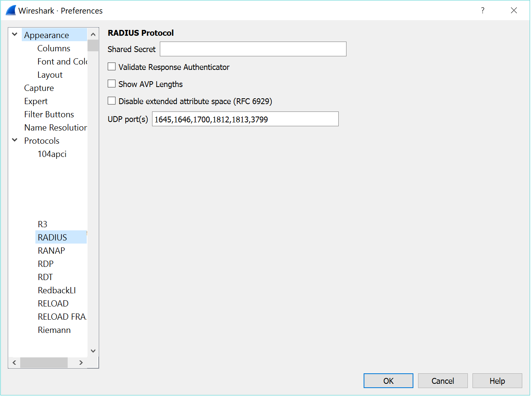Click the Cancel button
Screen dimensions: 532x397
(443, 381)
